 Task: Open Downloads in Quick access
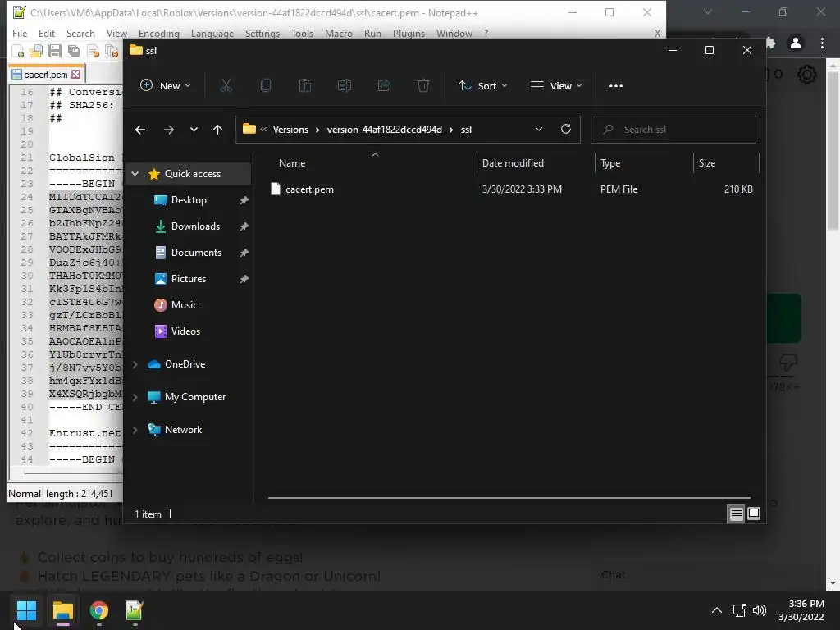tap(195, 226)
